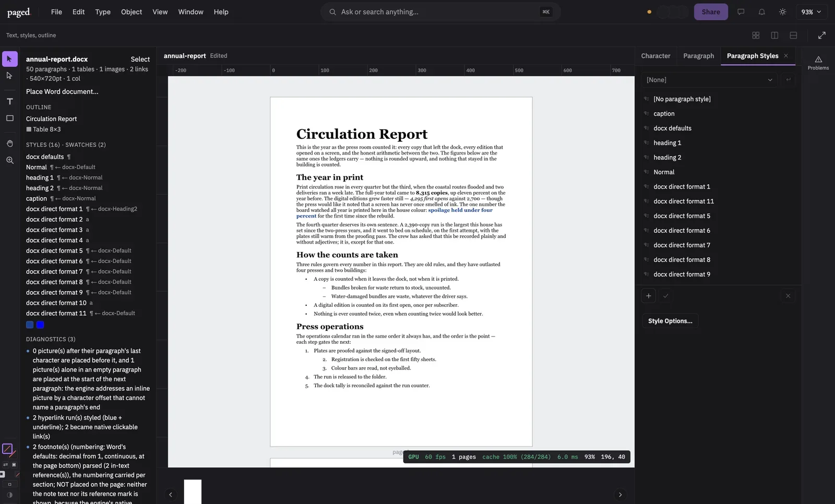This screenshot has width=835, height=504.
Task: Click the Share button
Action: coord(711,12)
